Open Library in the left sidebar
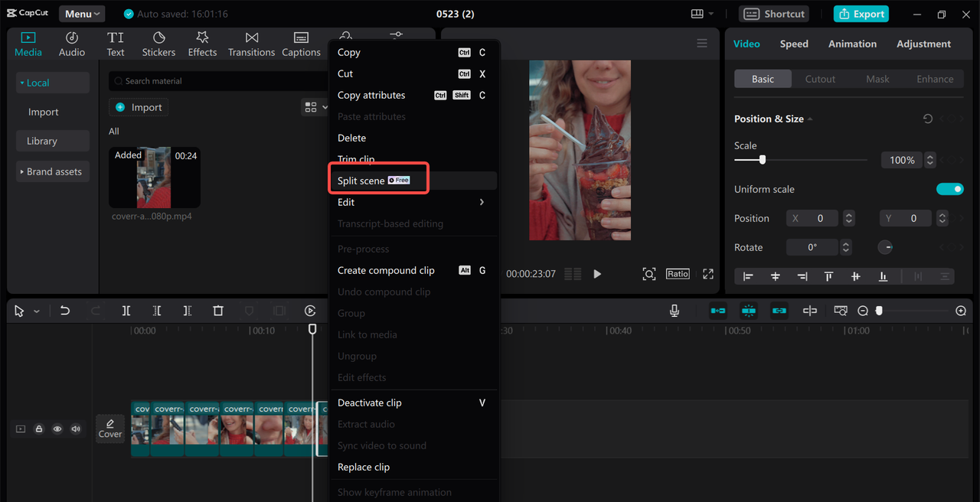The width and height of the screenshot is (980, 502). 53,141
